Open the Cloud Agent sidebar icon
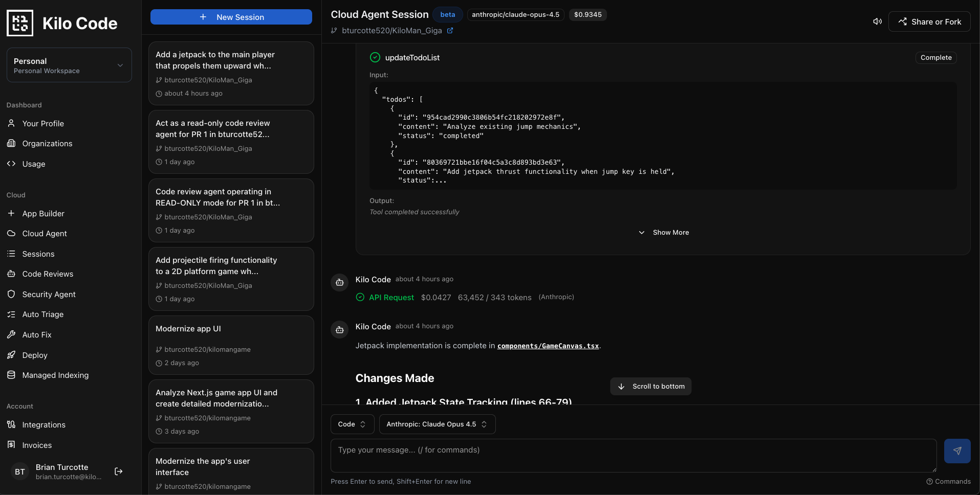This screenshot has width=980, height=495. click(11, 233)
